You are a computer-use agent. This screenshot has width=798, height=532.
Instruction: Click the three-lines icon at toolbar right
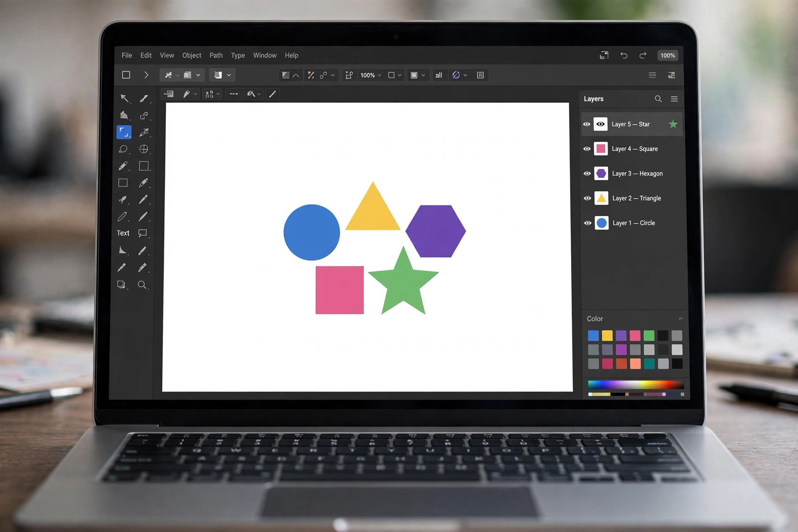point(652,75)
